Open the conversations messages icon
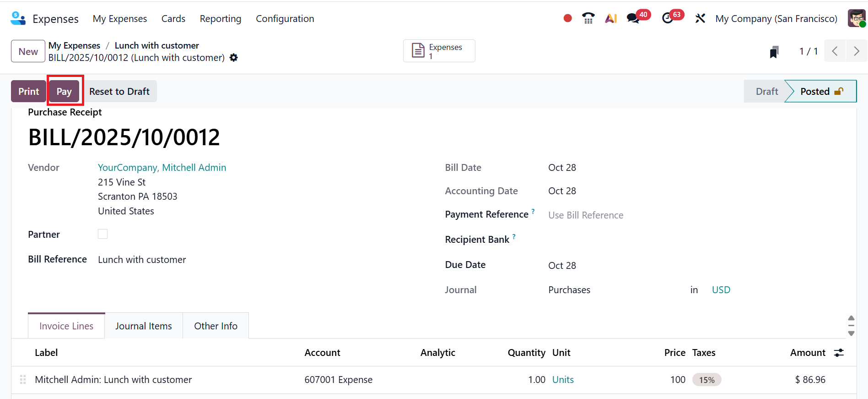Screen dimensions: 868x399 (x=633, y=18)
